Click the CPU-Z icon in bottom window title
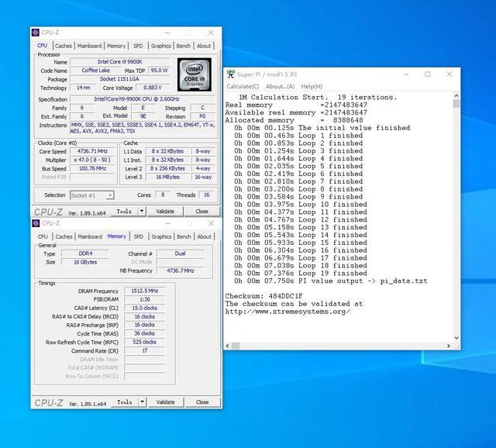The height and width of the screenshot is (448, 496). pos(36,223)
